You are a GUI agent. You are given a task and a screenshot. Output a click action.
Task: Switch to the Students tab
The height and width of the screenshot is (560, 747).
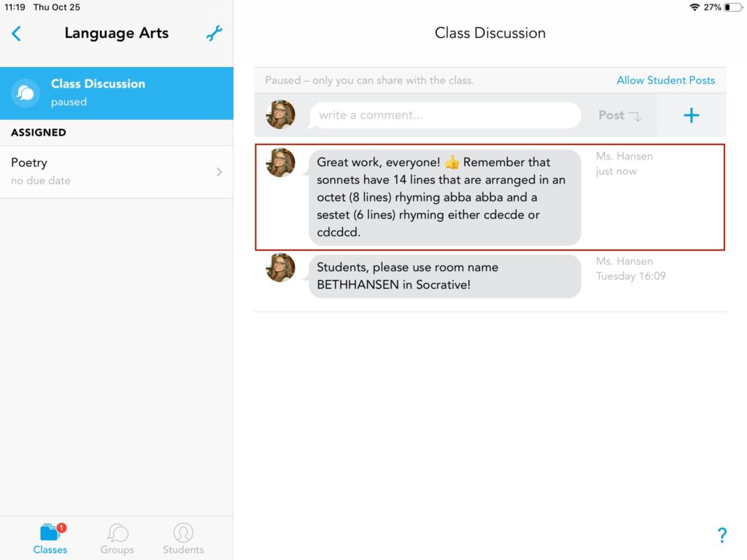(183, 538)
